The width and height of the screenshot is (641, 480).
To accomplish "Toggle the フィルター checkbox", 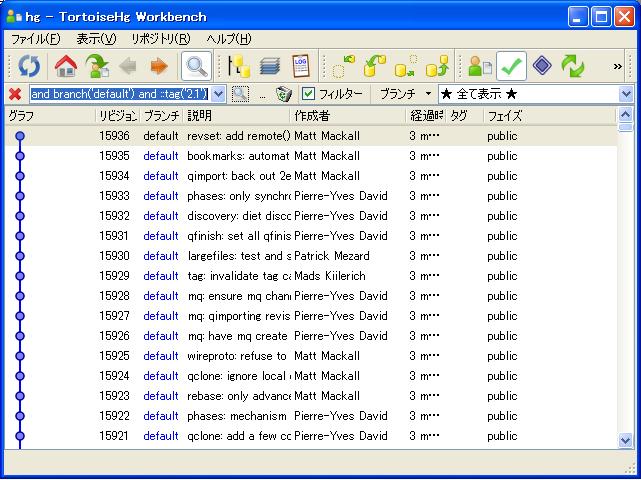I will 308,94.
